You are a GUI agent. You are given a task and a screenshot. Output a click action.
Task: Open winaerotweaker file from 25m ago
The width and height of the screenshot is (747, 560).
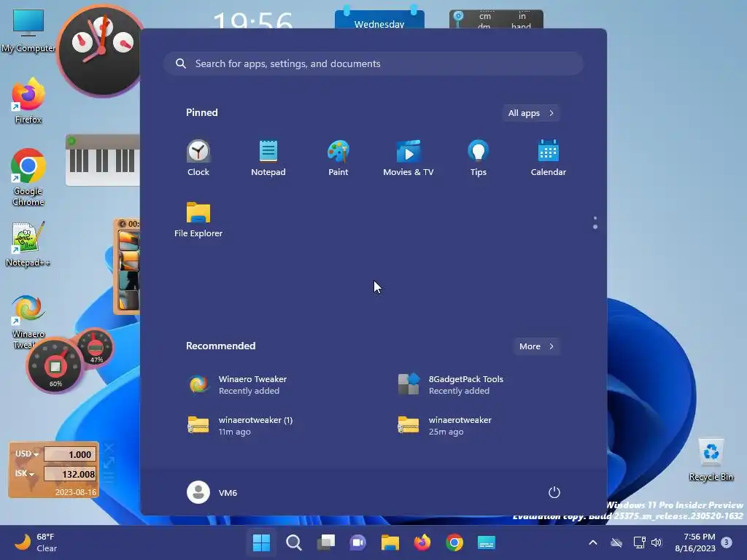pos(445,425)
